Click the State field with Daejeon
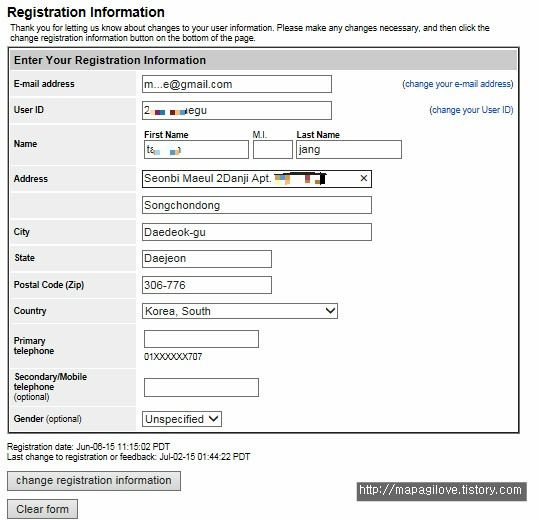This screenshot has height=520, width=539. point(207,259)
